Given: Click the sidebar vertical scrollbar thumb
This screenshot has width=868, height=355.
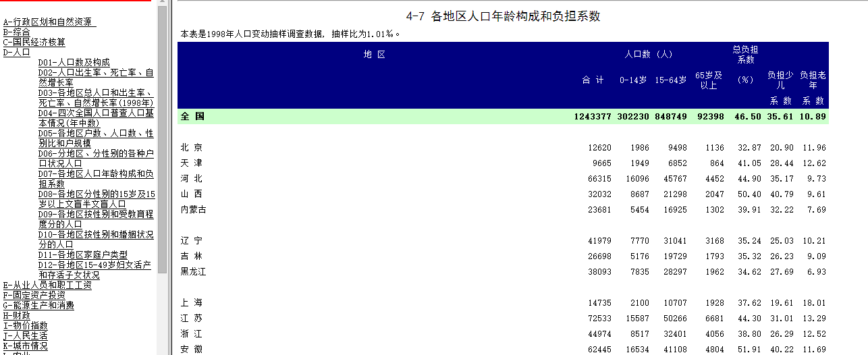Looking at the screenshot, I should click(x=162, y=140).
